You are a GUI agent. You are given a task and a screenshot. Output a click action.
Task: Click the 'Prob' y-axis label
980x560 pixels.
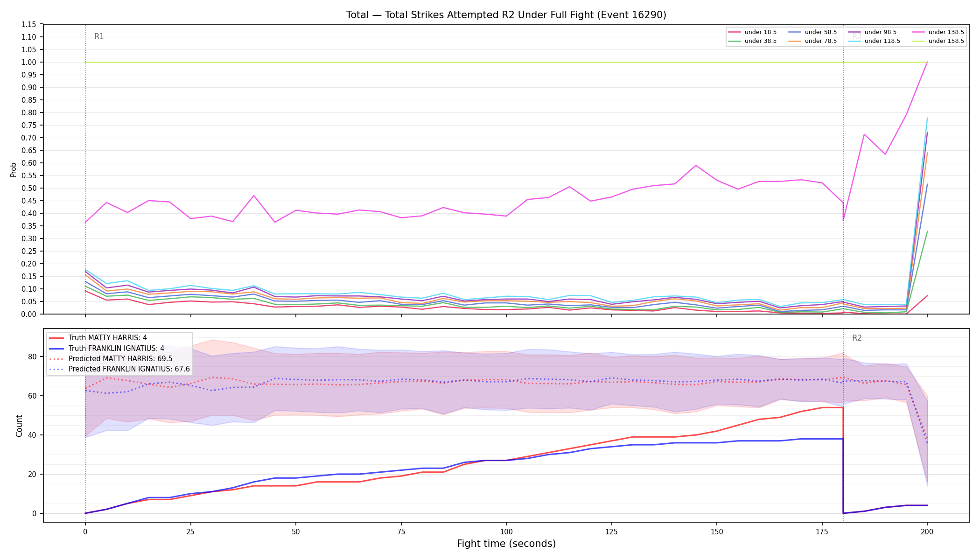click(x=14, y=169)
